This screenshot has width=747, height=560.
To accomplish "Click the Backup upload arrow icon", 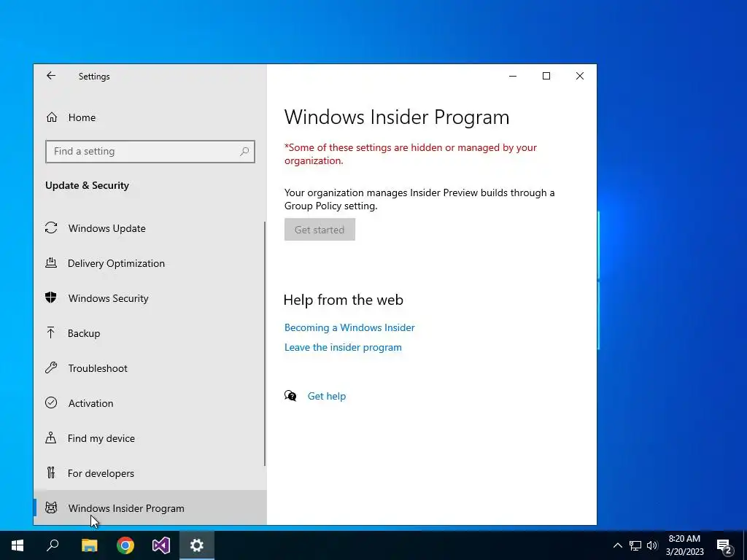I will [x=51, y=332].
